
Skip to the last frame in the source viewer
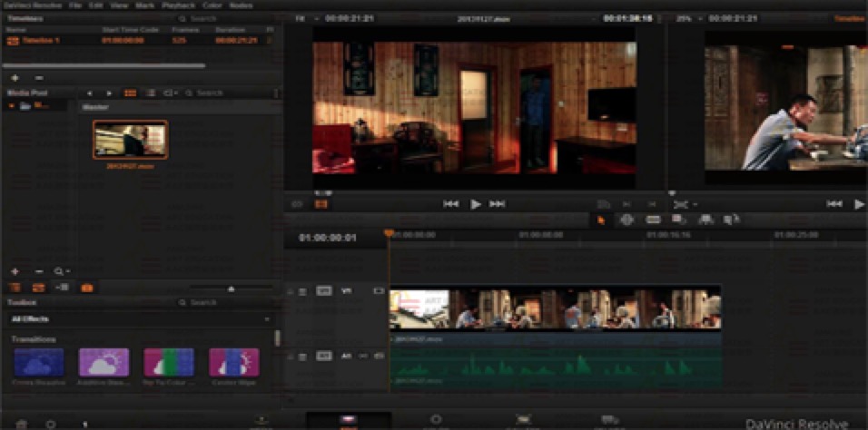(498, 204)
